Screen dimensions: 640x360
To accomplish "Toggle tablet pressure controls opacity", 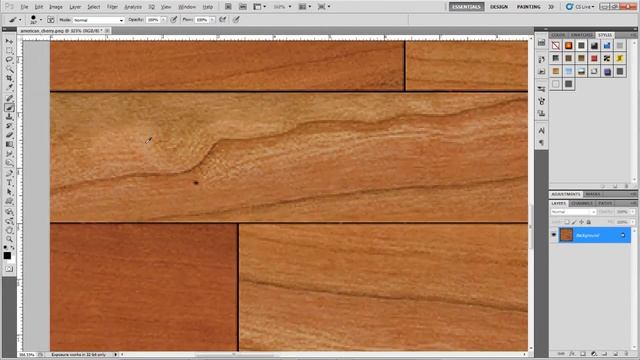I will pyautogui.click(x=174, y=20).
